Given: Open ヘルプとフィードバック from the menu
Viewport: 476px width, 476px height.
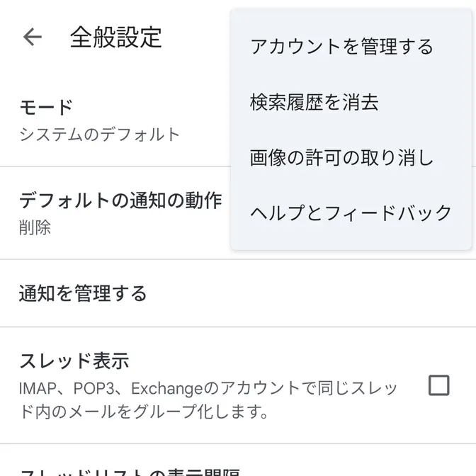Looking at the screenshot, I should [x=351, y=212].
